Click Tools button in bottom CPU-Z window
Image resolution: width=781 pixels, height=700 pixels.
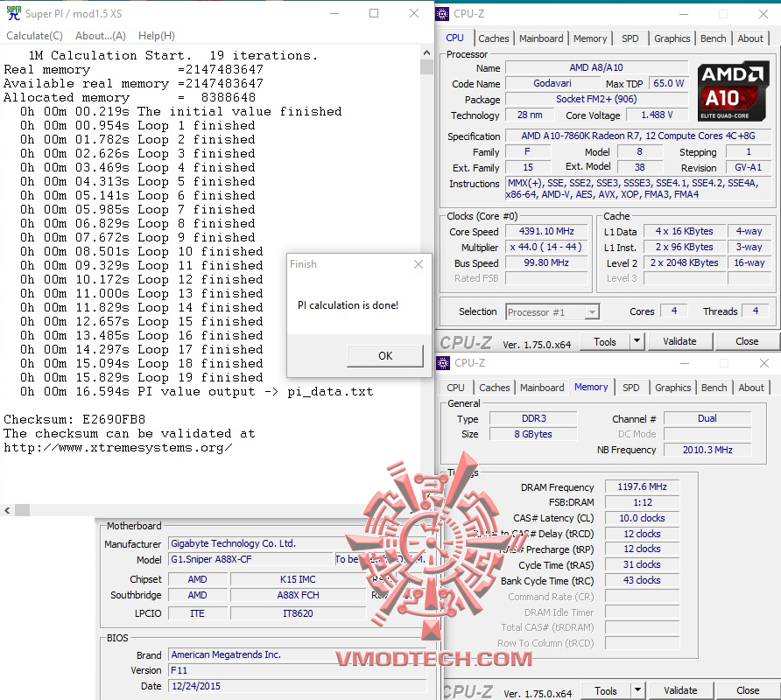[605, 691]
